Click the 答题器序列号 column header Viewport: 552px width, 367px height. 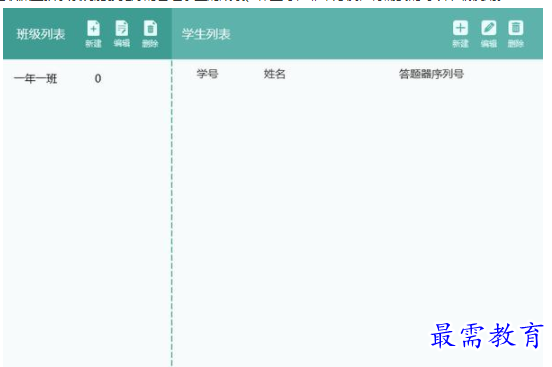[431, 74]
